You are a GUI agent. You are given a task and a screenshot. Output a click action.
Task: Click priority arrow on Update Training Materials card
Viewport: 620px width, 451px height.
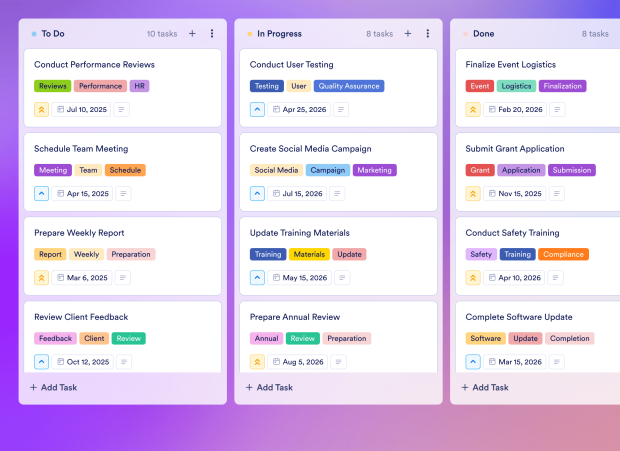(258, 278)
